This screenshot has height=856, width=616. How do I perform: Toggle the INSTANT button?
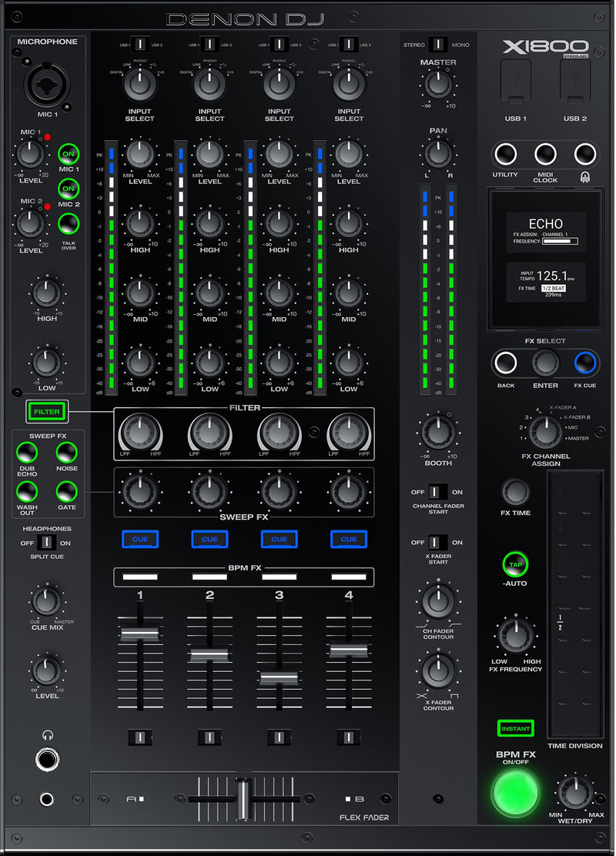pyautogui.click(x=516, y=728)
